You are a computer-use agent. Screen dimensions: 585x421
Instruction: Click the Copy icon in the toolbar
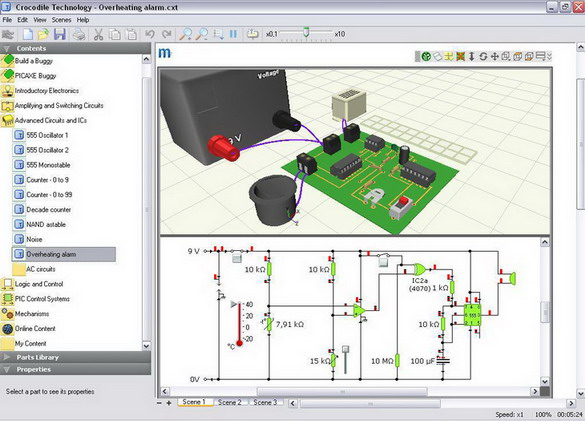[x=114, y=34]
